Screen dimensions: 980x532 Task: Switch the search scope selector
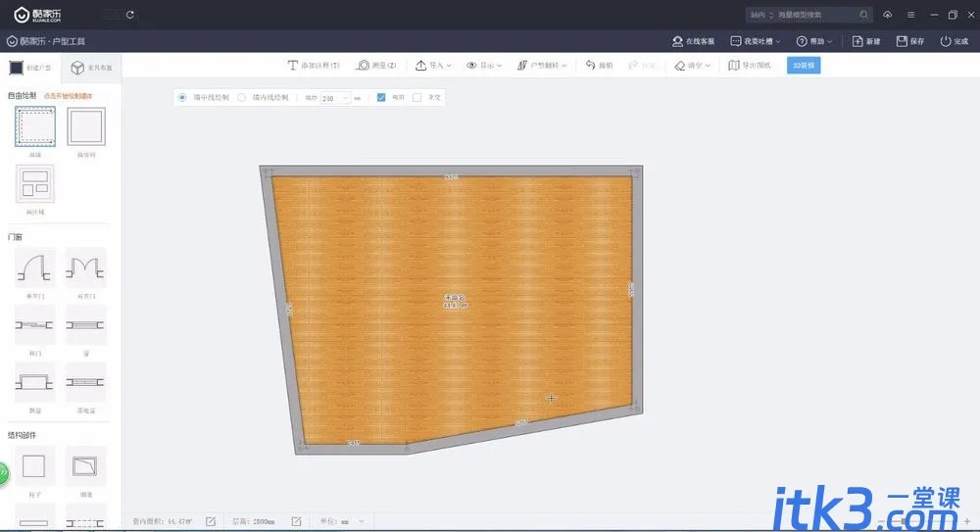click(x=761, y=15)
